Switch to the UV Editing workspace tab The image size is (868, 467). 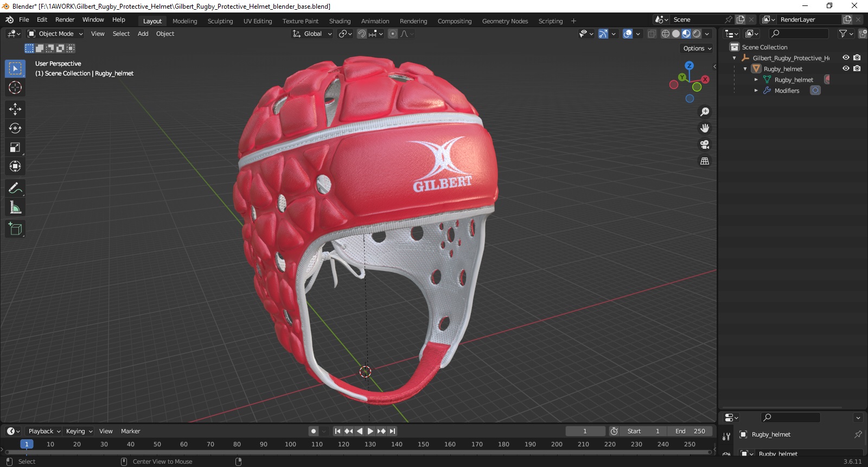point(258,21)
